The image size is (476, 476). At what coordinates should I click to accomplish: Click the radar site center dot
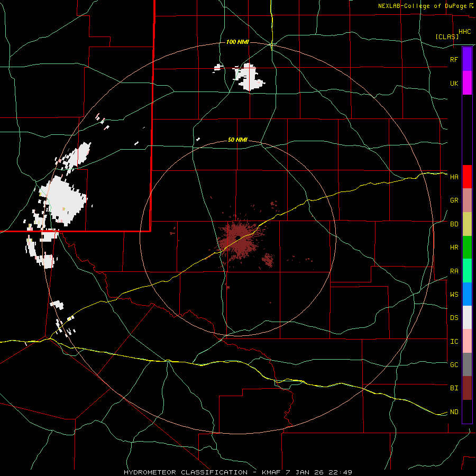[x=238, y=237]
